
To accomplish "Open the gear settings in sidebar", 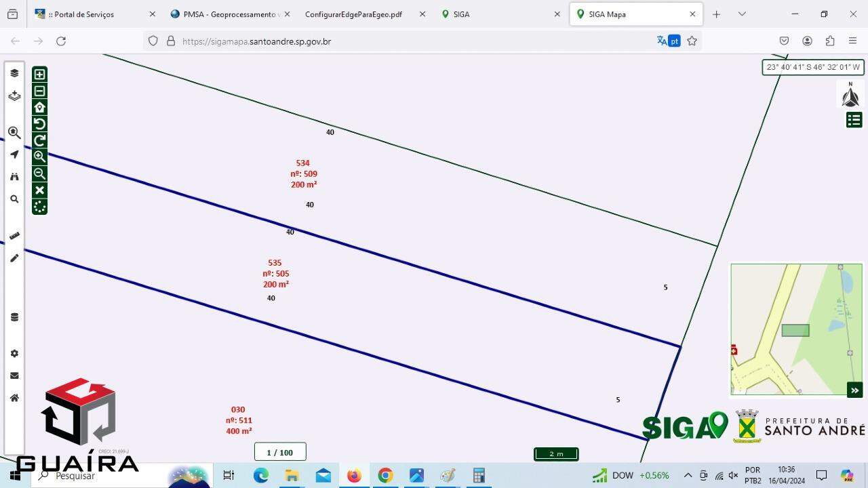I will click(x=14, y=354).
